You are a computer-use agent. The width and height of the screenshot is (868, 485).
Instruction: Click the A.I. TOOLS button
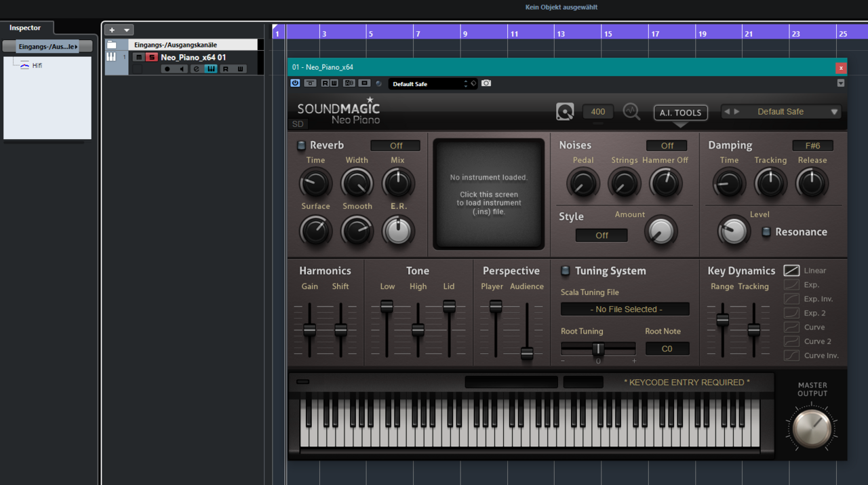pyautogui.click(x=681, y=113)
